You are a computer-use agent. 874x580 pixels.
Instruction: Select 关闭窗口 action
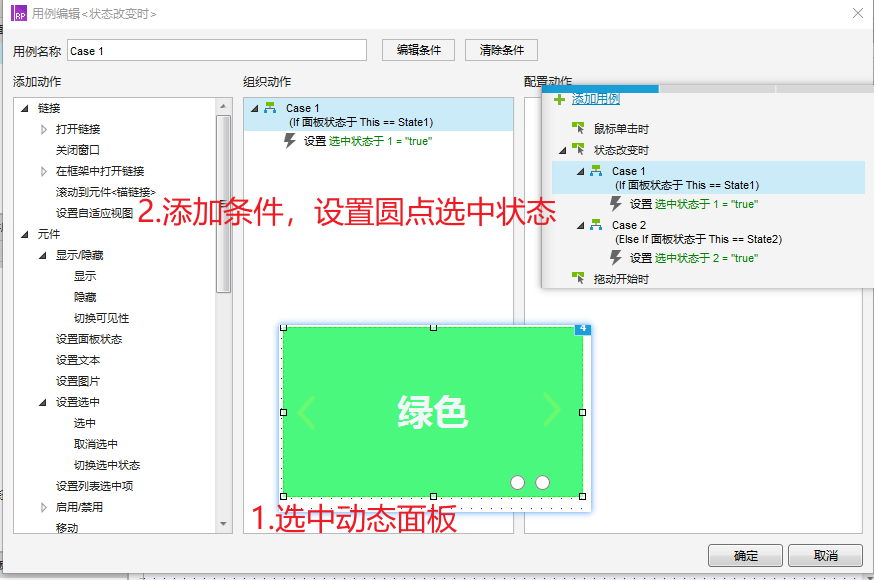[x=77, y=150]
